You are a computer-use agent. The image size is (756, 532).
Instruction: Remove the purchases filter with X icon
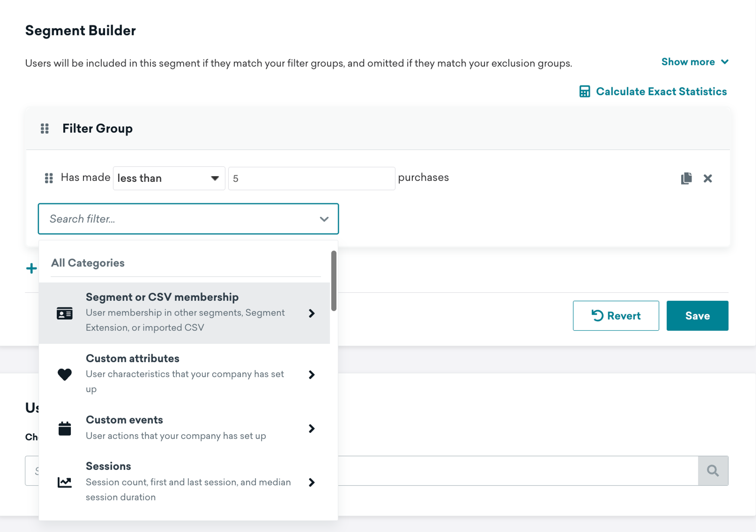click(708, 179)
